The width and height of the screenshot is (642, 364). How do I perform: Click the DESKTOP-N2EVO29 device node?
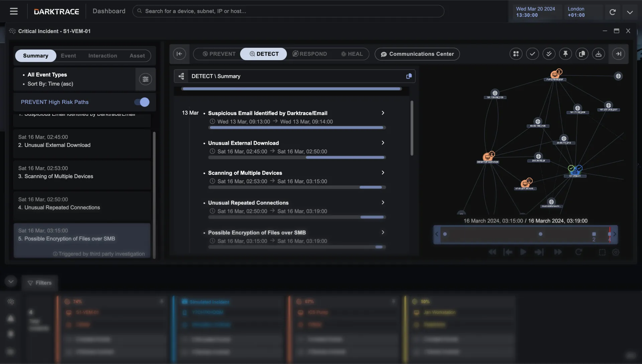(488, 157)
